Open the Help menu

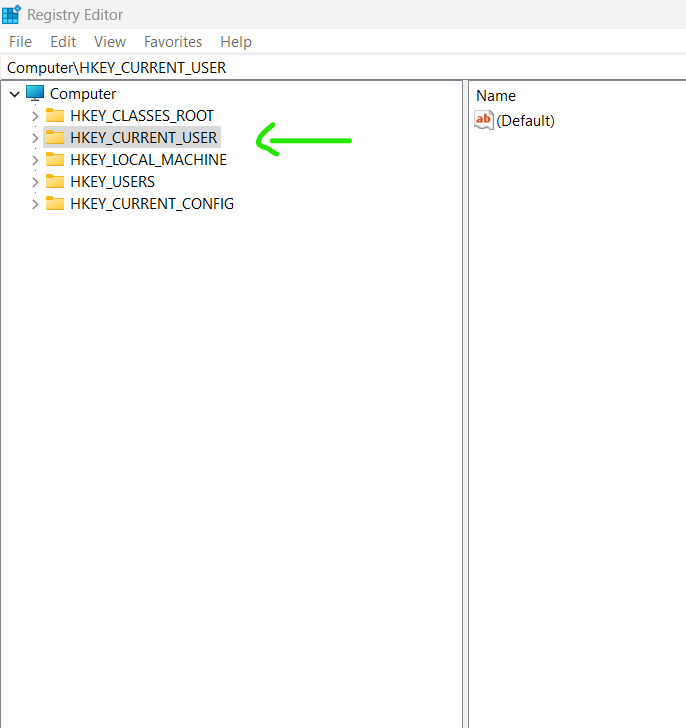pyautogui.click(x=236, y=42)
